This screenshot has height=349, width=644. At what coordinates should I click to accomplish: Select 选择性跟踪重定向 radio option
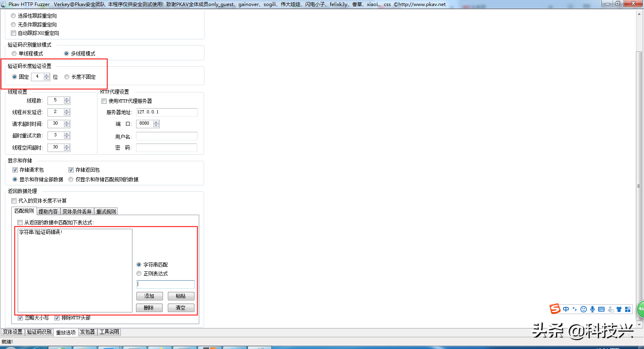[13, 16]
